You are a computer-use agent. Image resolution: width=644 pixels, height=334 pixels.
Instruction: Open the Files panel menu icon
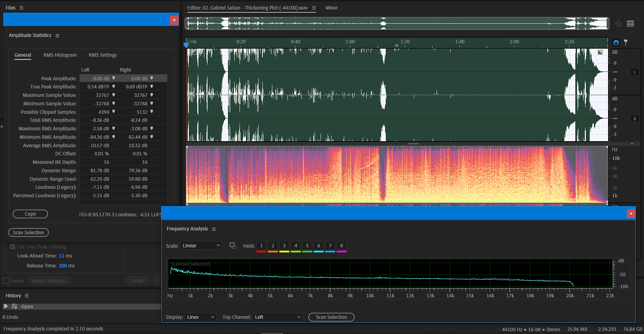click(x=21, y=7)
